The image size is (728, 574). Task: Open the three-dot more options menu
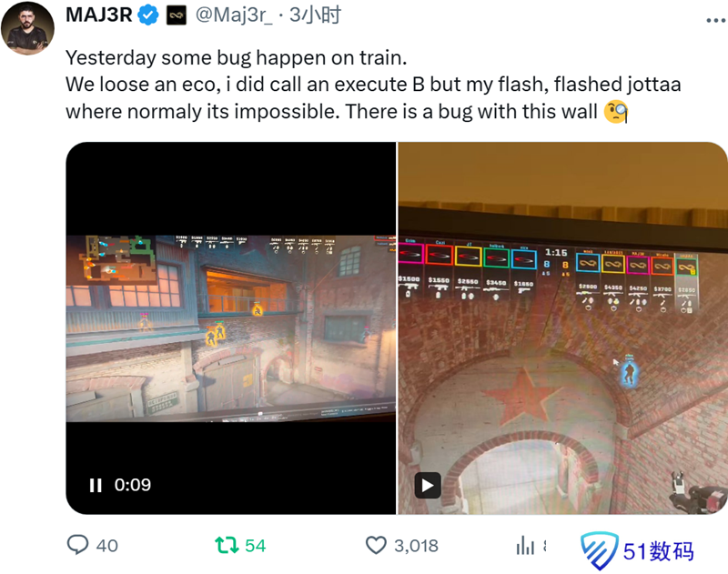715,20
